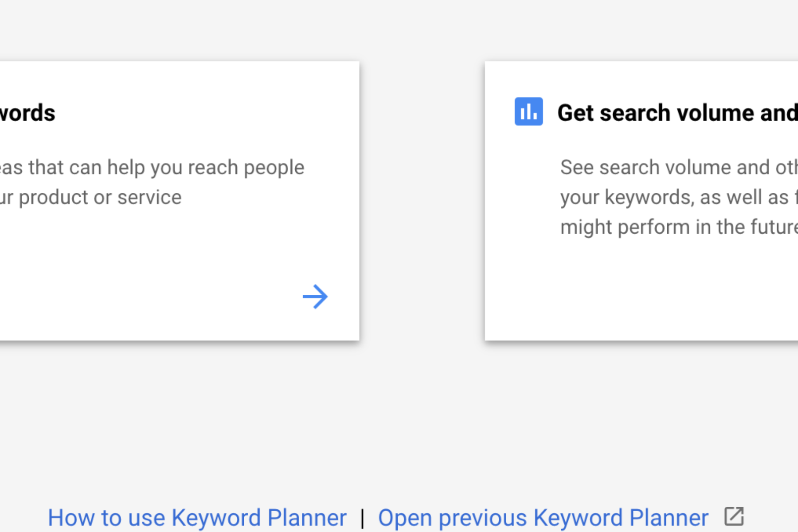This screenshot has height=532, width=798.
Task: Click the partially visible 'words' card heading
Action: [27, 113]
